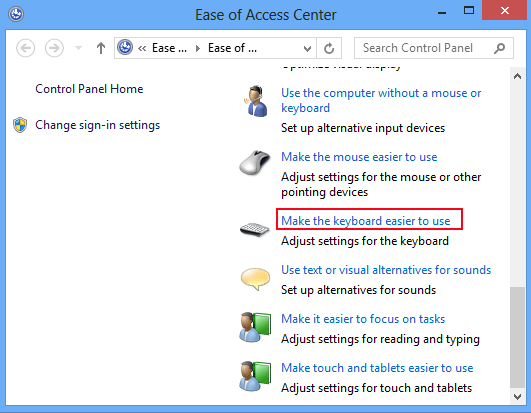
Task: Click the person with headset icon
Action: [255, 101]
